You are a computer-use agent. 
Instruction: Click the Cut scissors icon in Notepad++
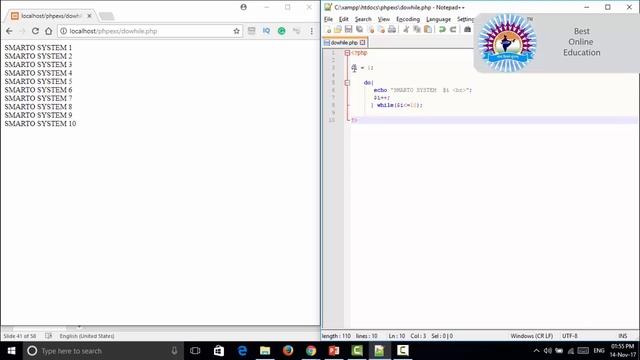tap(406, 29)
